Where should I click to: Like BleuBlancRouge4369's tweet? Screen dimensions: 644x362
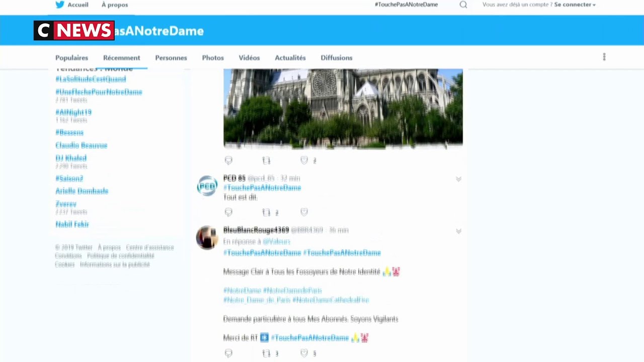[x=304, y=353]
